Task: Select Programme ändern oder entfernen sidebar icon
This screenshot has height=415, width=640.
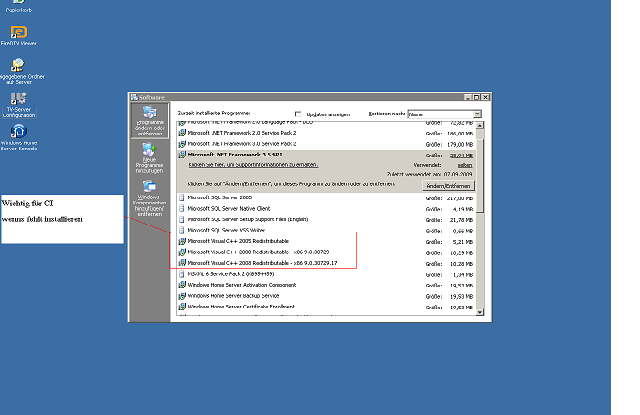Action: 150,121
